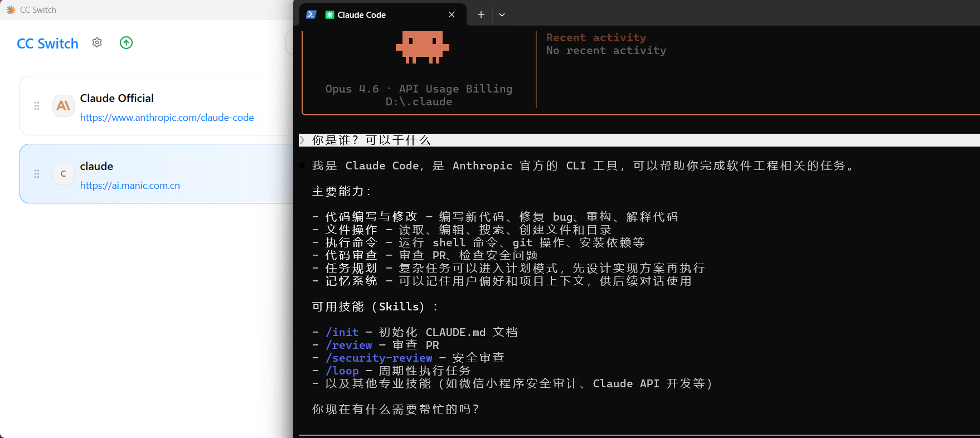Expand the terminal profile dropdown chevron
Screen dimensions: 980x438
point(502,14)
